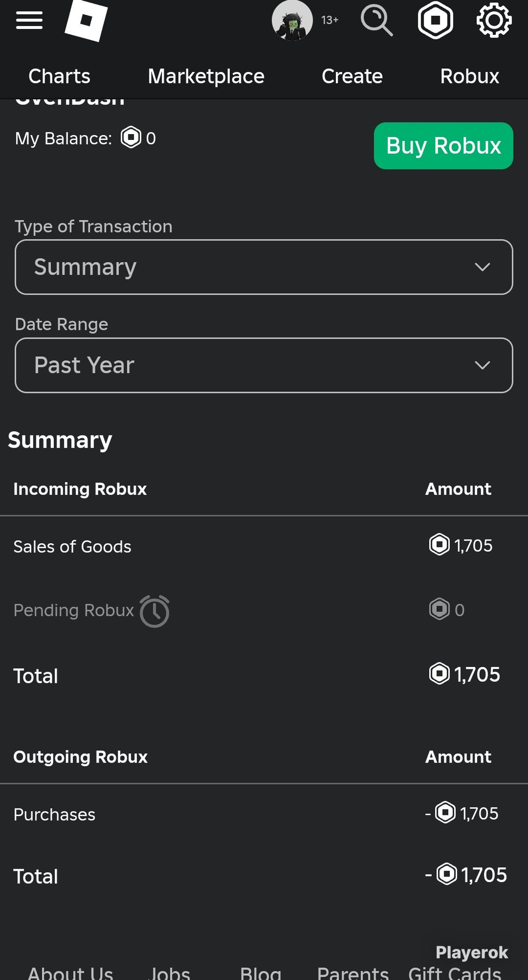Click the chevron arrow in Summary dropdown
Viewport: 528px width, 980px height.
483,267
